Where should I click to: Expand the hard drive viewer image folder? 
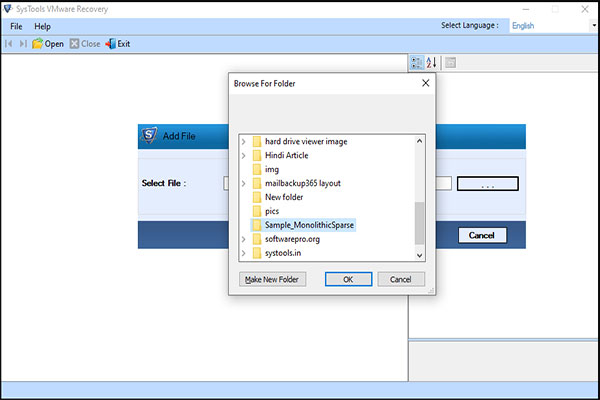click(243, 142)
